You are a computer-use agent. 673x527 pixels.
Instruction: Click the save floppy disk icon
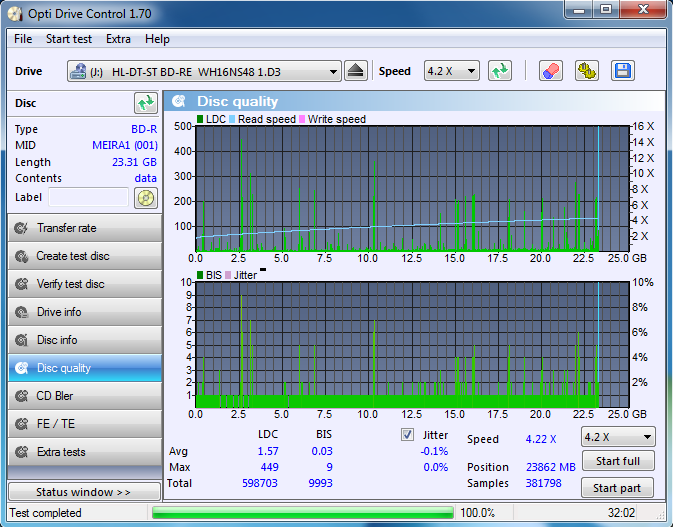(x=622, y=71)
